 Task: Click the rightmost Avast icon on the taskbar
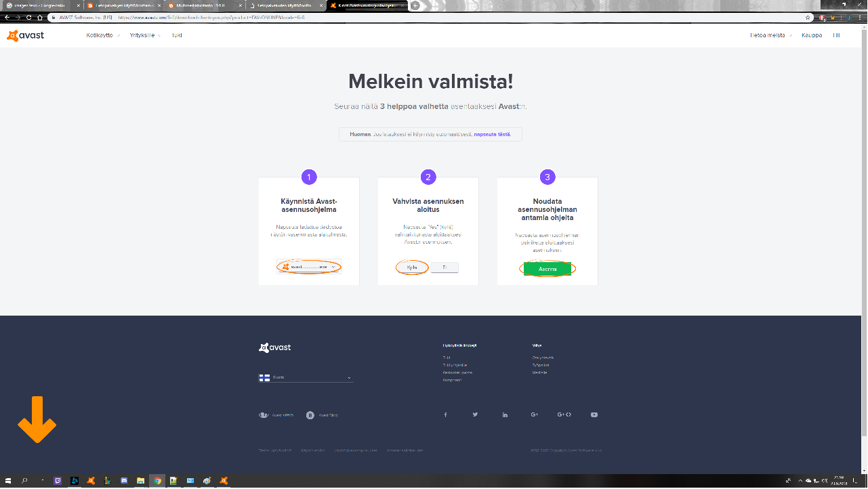[224, 481]
